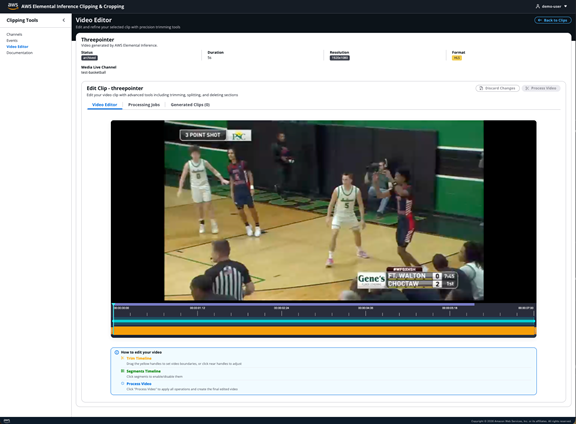Click the Discard Changes button
576x424 pixels.
tap(497, 88)
